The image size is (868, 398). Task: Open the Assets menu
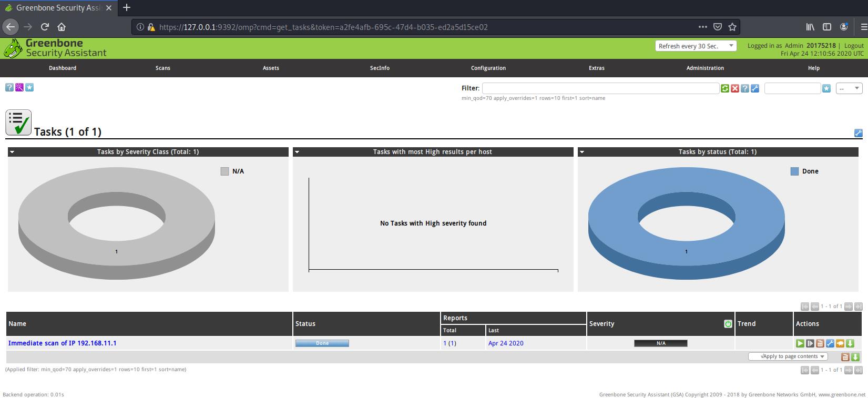[271, 68]
